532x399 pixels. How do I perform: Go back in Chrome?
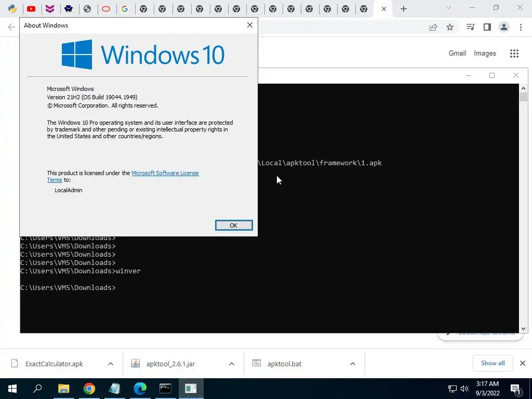coord(11,27)
